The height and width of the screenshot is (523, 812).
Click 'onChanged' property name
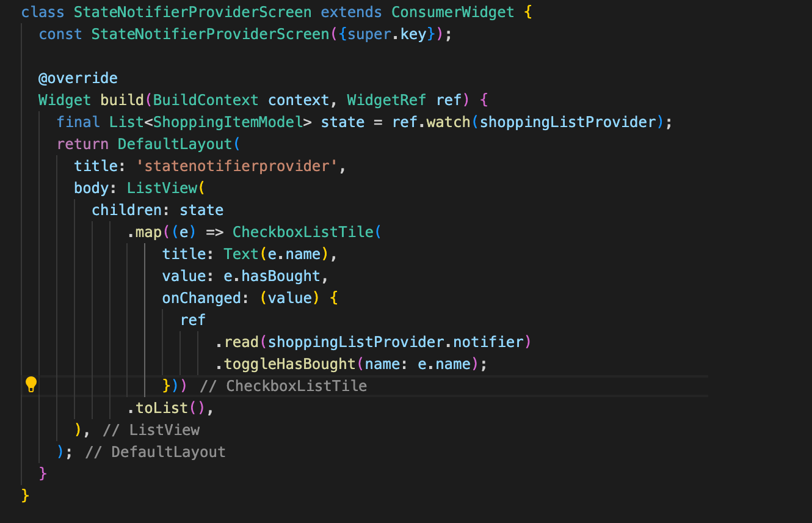coord(201,298)
